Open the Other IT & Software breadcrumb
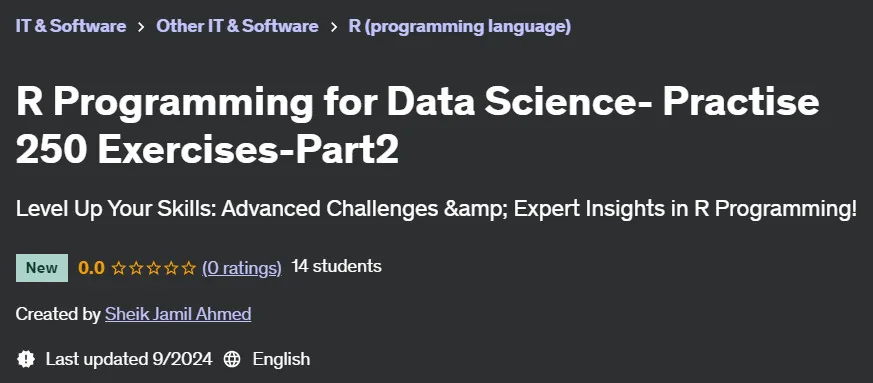Image resolution: width=873 pixels, height=383 pixels. click(x=237, y=26)
